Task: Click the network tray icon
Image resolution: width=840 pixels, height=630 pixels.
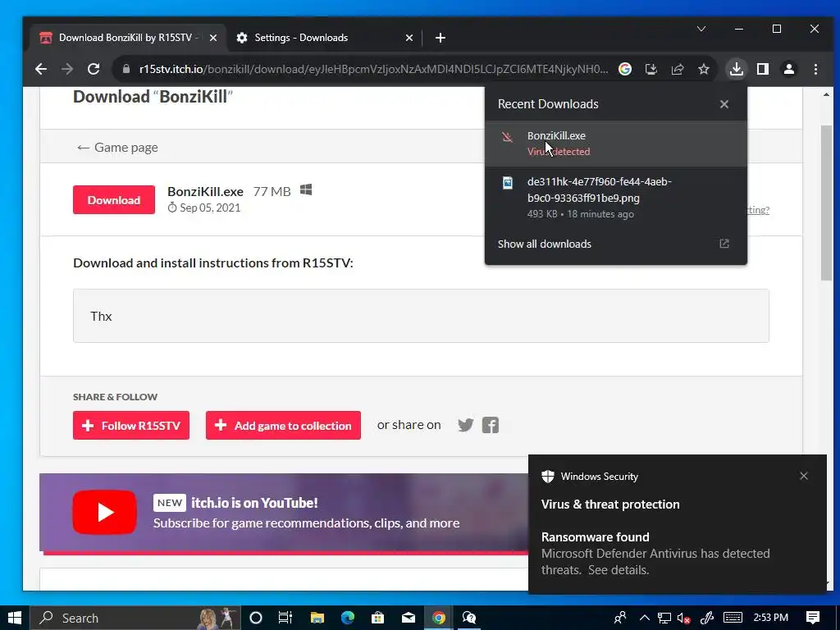Action: (664, 619)
